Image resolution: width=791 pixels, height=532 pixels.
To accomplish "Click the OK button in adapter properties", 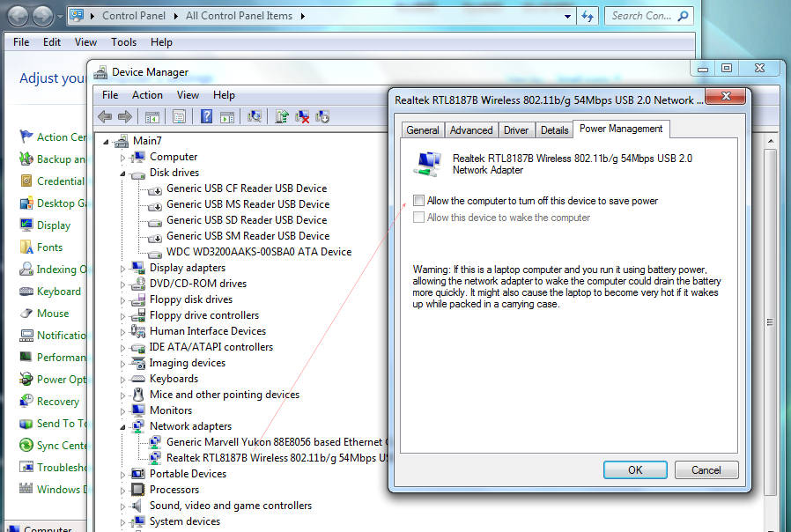I will [635, 470].
